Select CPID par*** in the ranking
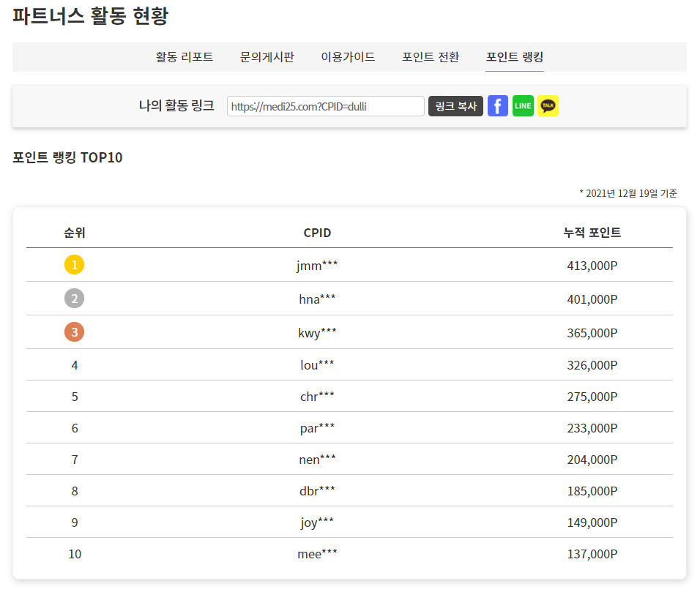 pos(317,428)
